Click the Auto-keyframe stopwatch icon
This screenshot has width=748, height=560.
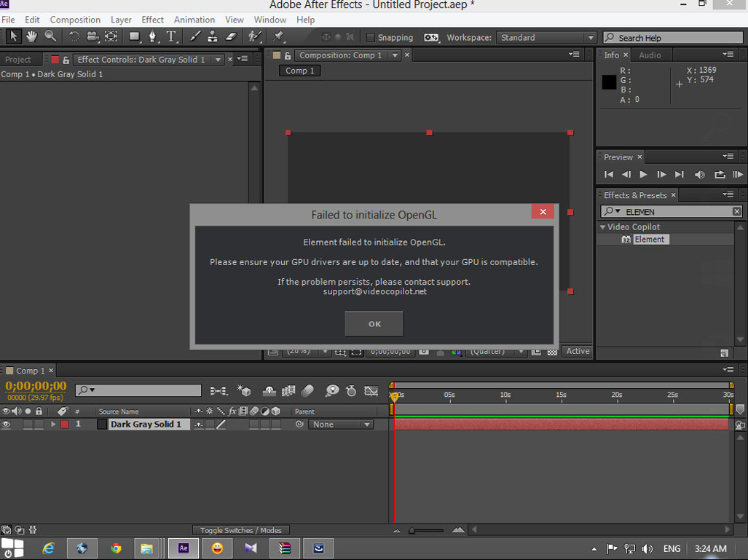pyautogui.click(x=351, y=391)
